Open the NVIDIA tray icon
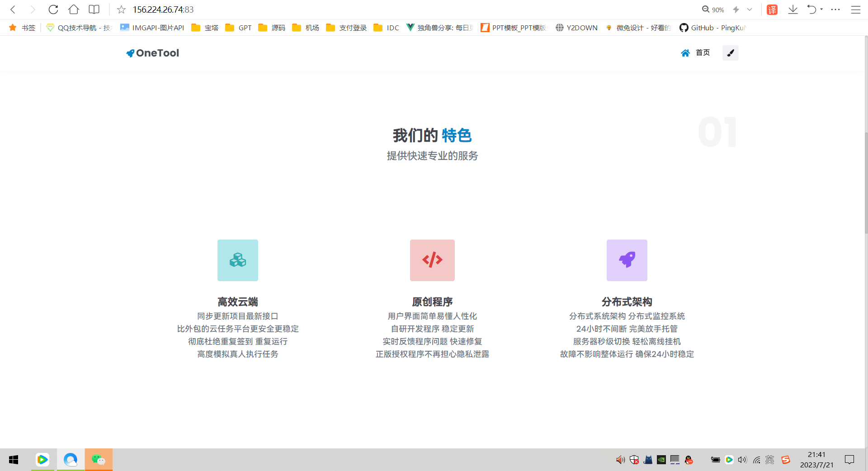Image resolution: width=868 pixels, height=471 pixels. 661,460
